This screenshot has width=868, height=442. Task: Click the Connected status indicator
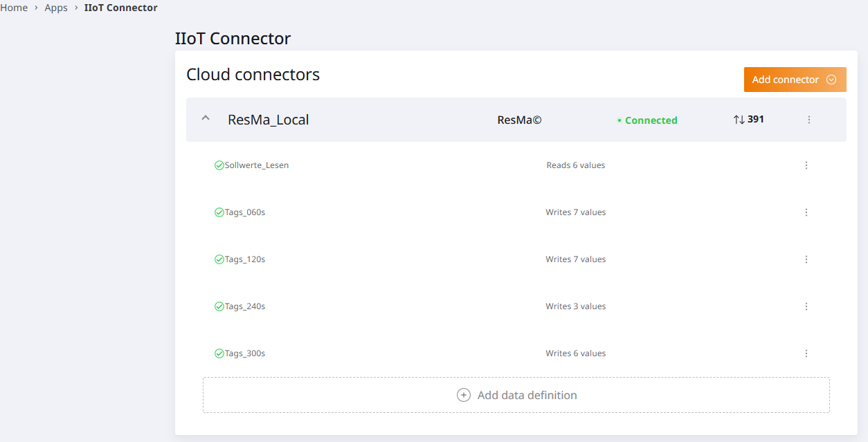[x=647, y=120]
